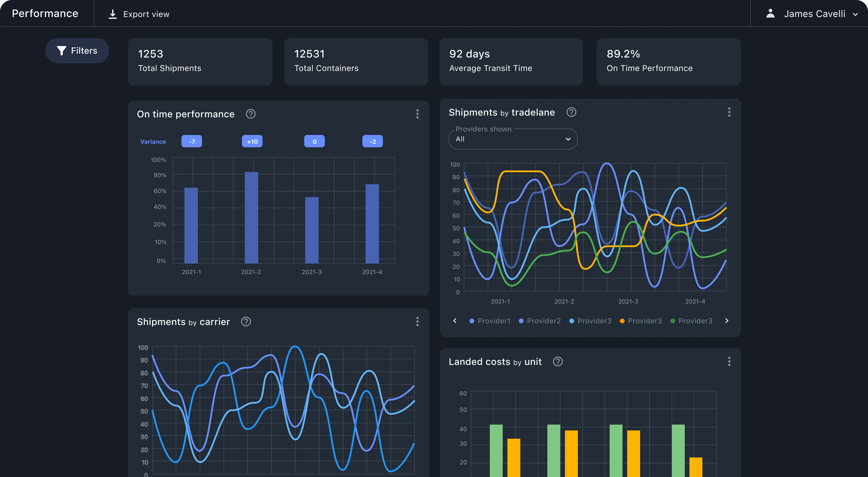Open three-dot menu on Shipments by carrier
Screen dimensions: 868x477
[417, 322]
